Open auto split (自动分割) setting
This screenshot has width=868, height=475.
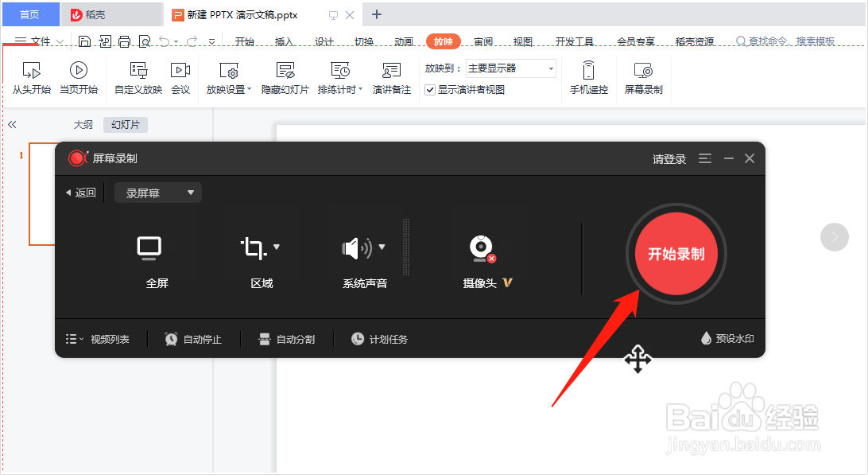tap(287, 339)
